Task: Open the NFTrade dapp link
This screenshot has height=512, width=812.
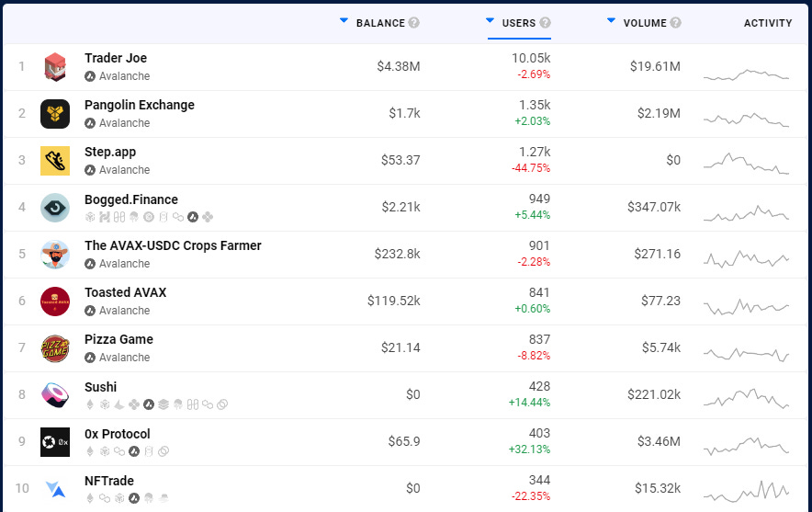Action: [109, 481]
